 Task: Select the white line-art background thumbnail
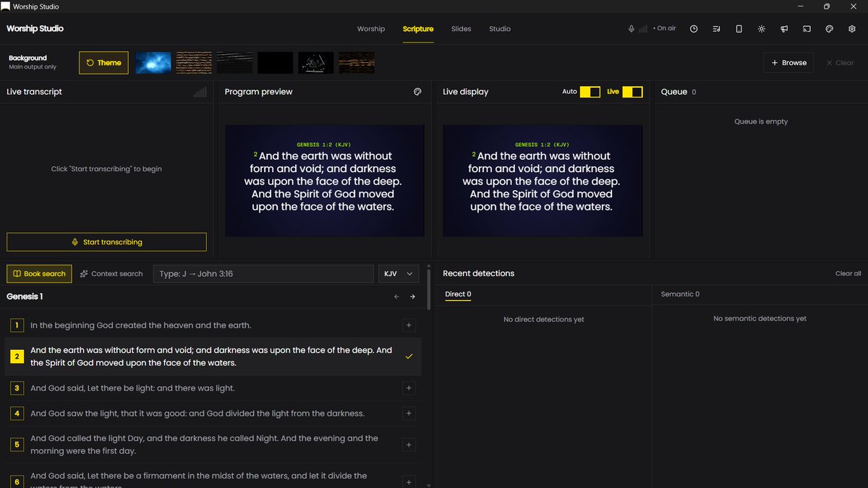click(x=316, y=63)
